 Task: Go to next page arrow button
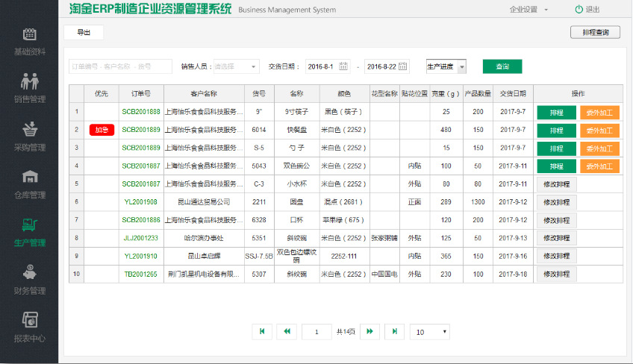[x=369, y=331]
